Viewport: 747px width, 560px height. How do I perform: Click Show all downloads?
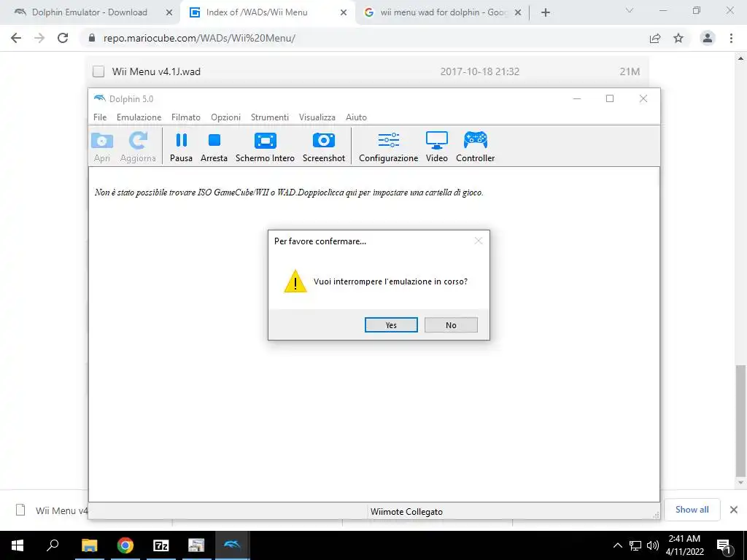click(692, 510)
